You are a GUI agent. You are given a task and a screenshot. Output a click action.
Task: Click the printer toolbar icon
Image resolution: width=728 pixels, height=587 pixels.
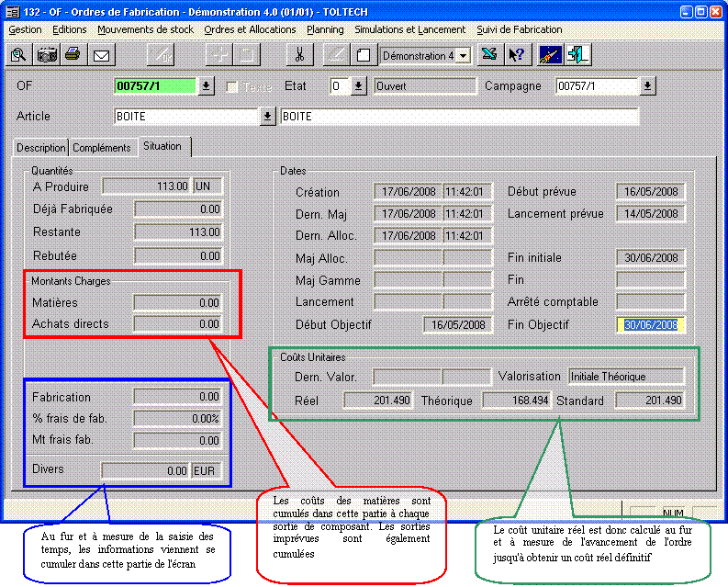tap(73, 55)
